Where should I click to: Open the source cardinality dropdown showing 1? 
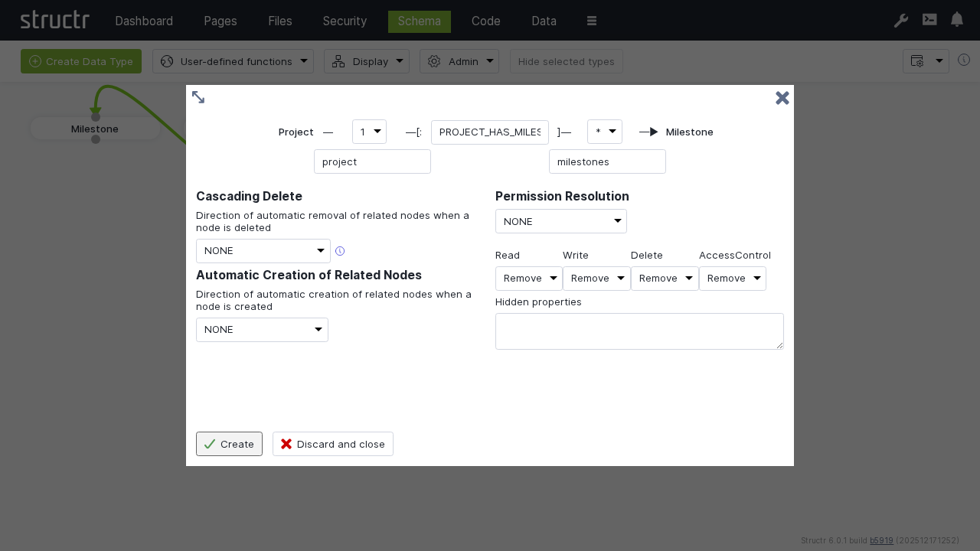369,132
